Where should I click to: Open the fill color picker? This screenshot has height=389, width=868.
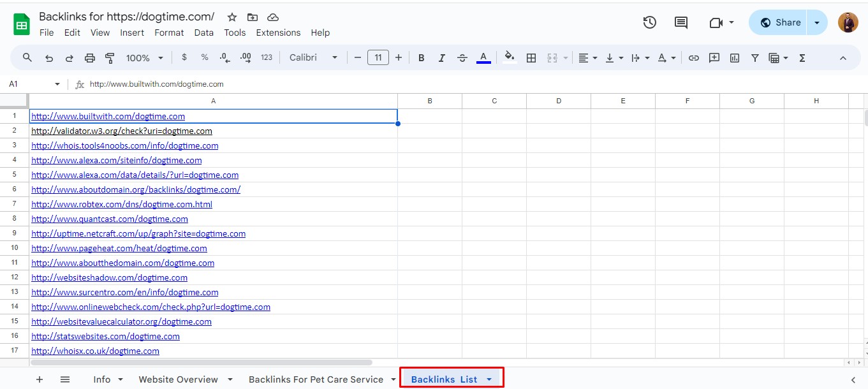click(509, 58)
